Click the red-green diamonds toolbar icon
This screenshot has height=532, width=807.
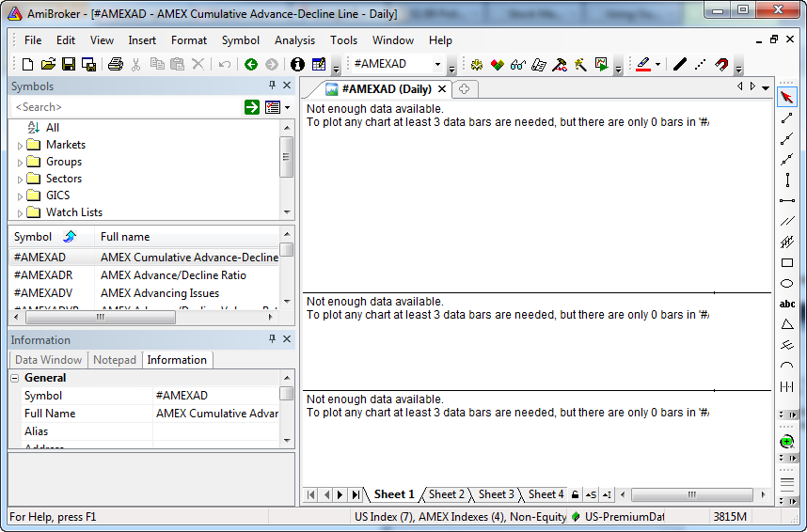click(x=498, y=65)
